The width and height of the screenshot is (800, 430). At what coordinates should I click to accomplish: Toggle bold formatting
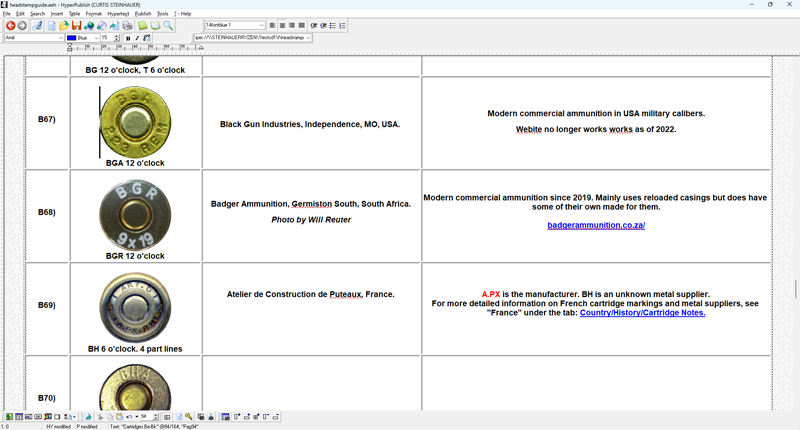coord(128,38)
